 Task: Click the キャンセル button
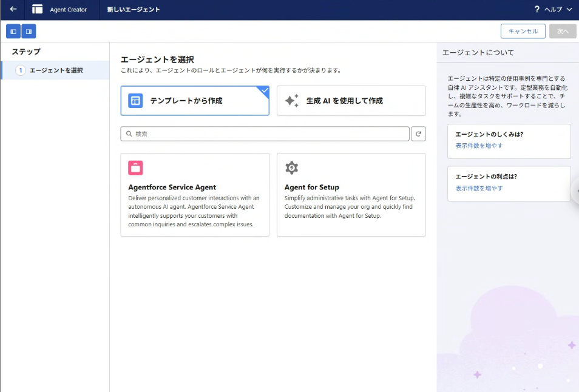[x=523, y=32]
